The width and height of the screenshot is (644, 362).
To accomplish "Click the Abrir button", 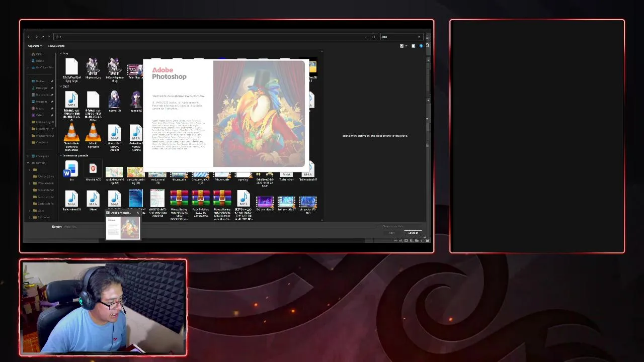I will [392, 233].
